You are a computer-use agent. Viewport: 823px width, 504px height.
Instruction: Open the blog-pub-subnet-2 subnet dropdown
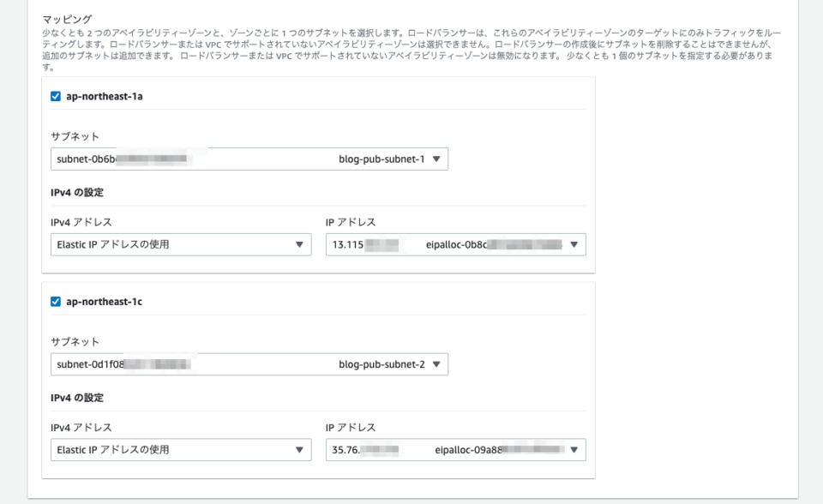[249, 364]
